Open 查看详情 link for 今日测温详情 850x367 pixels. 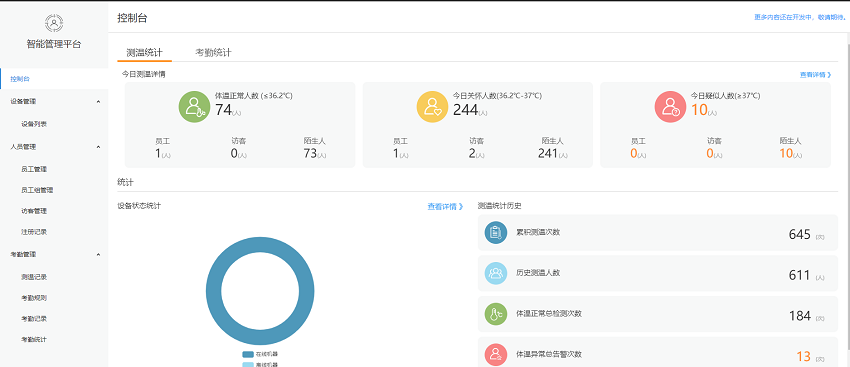coord(815,75)
